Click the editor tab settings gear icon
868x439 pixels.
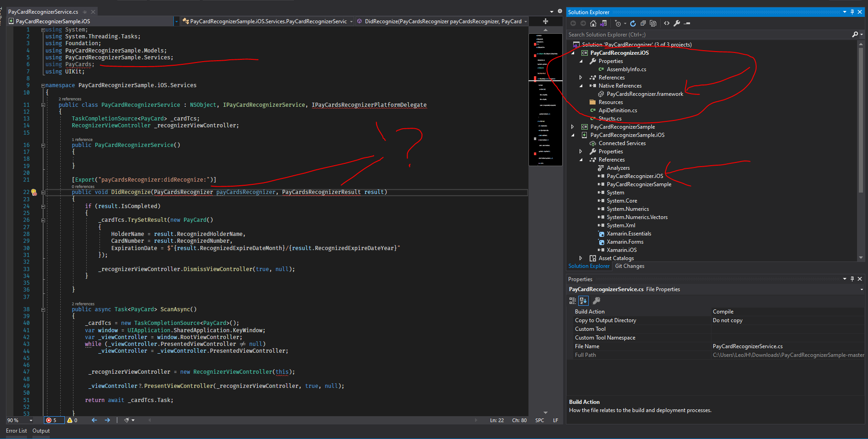click(560, 12)
